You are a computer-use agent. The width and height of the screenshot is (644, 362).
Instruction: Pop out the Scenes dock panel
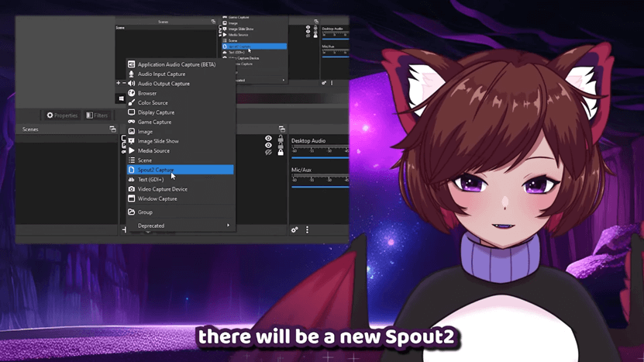pyautogui.click(x=112, y=129)
